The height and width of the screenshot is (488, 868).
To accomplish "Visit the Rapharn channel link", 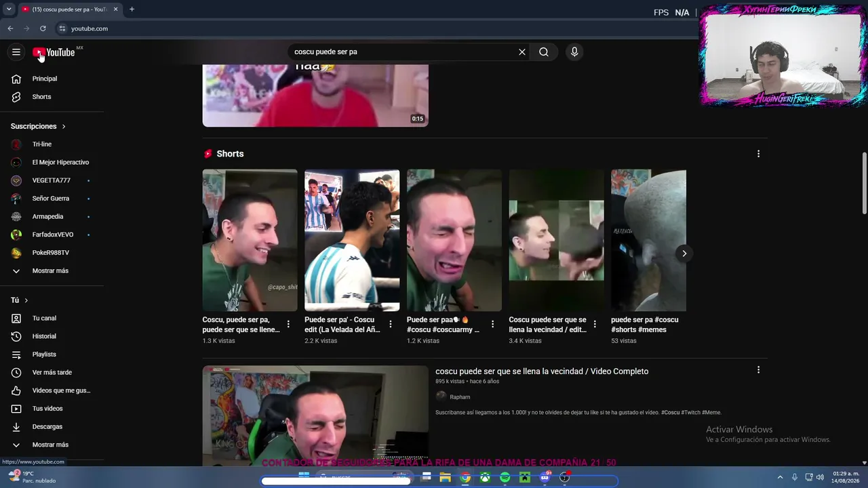I will pos(460,397).
